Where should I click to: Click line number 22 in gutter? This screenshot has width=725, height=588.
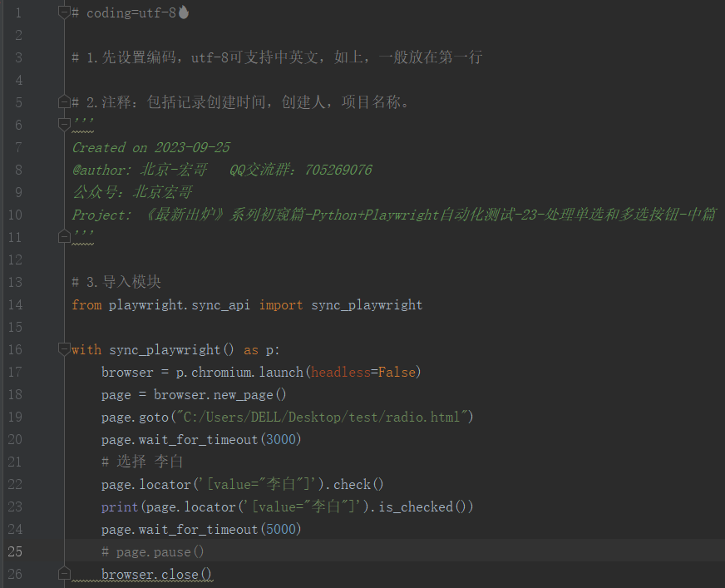[x=15, y=484]
